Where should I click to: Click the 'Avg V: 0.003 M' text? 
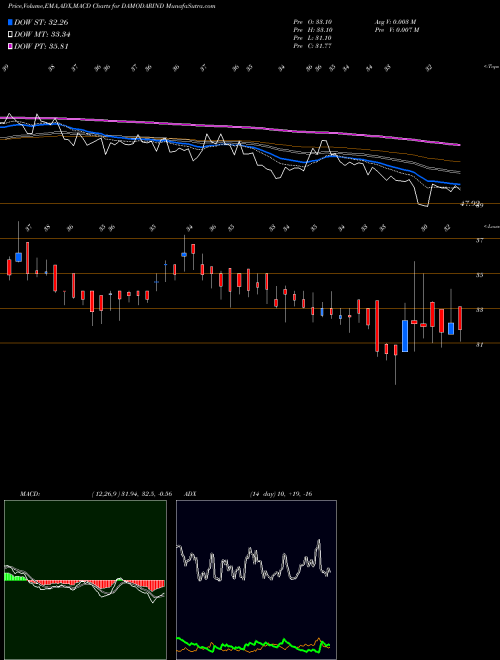pos(395,21)
